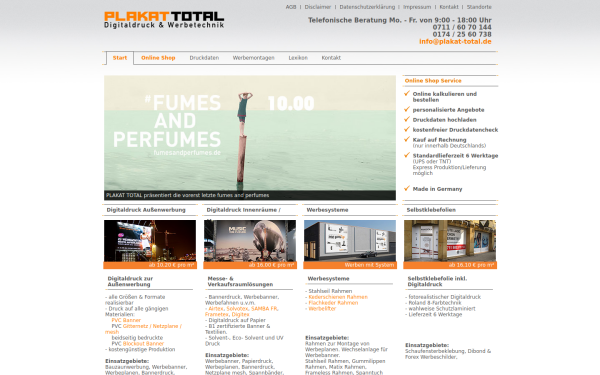600x375 pixels.
Task: Click the PLAKAT TOTAL logo
Action: (164, 20)
